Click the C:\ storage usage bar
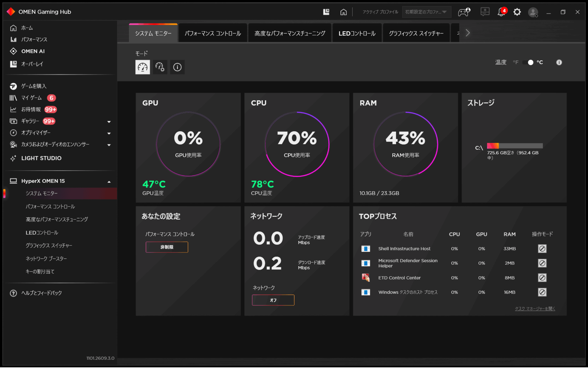This screenshot has width=588, height=368. (515, 146)
